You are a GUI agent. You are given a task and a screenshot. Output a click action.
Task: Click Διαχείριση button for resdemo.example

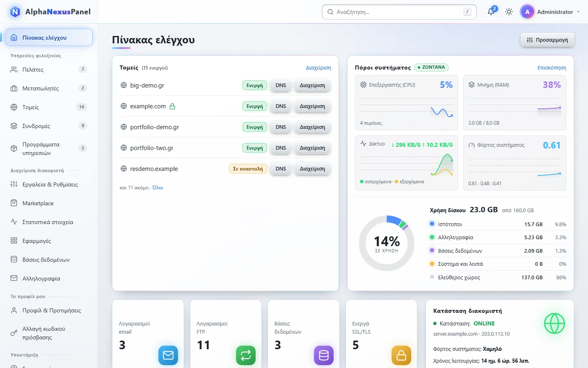coord(312,169)
